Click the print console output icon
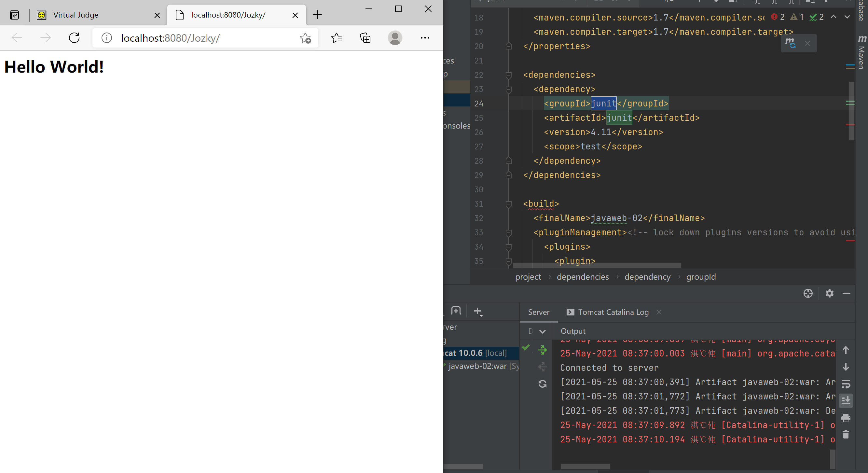This screenshot has width=868, height=473. (846, 418)
